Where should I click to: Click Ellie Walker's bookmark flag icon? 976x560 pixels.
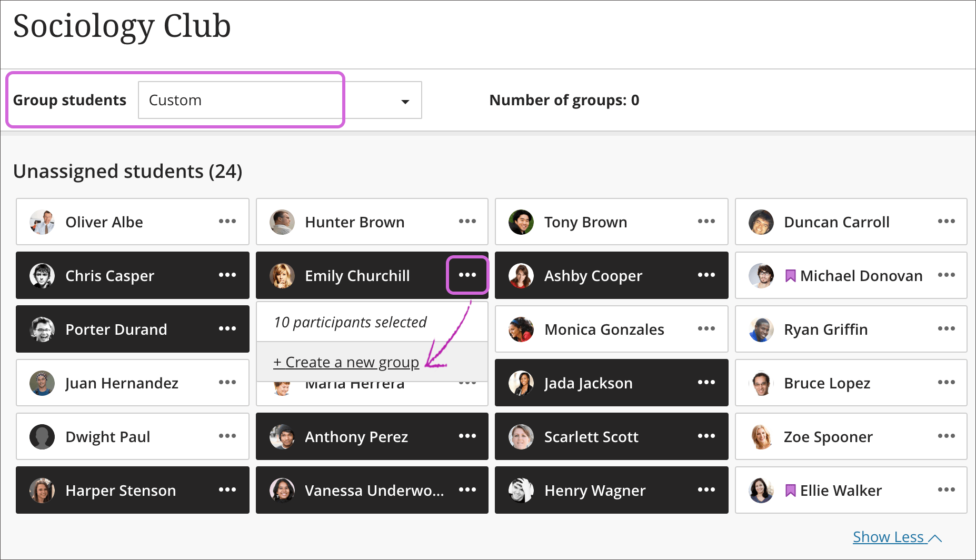[790, 490]
